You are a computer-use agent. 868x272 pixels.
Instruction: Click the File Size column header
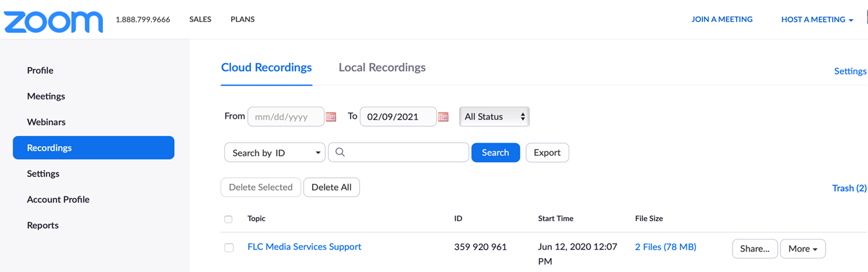pos(649,218)
